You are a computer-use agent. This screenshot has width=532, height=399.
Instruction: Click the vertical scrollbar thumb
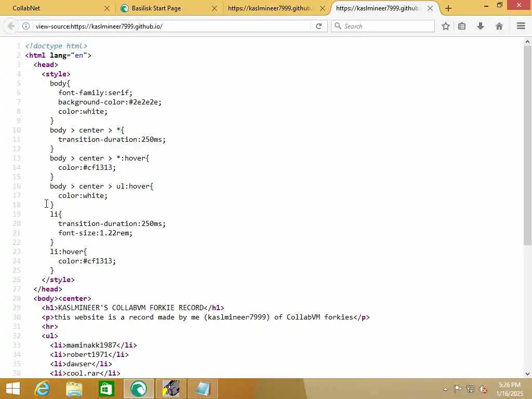click(527, 145)
